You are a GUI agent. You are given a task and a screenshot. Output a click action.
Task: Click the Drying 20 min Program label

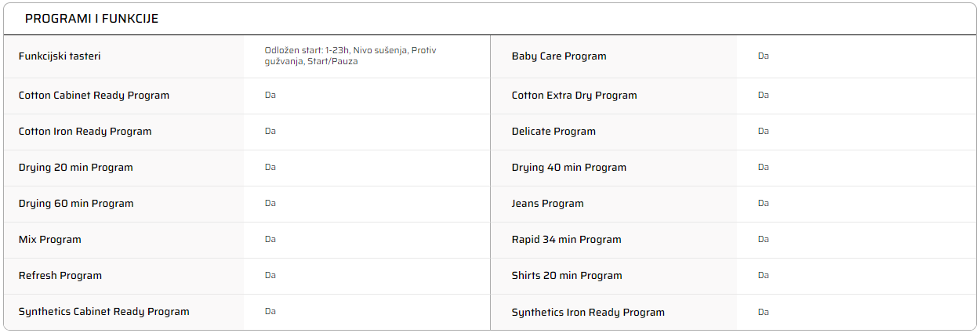pyautogui.click(x=76, y=168)
